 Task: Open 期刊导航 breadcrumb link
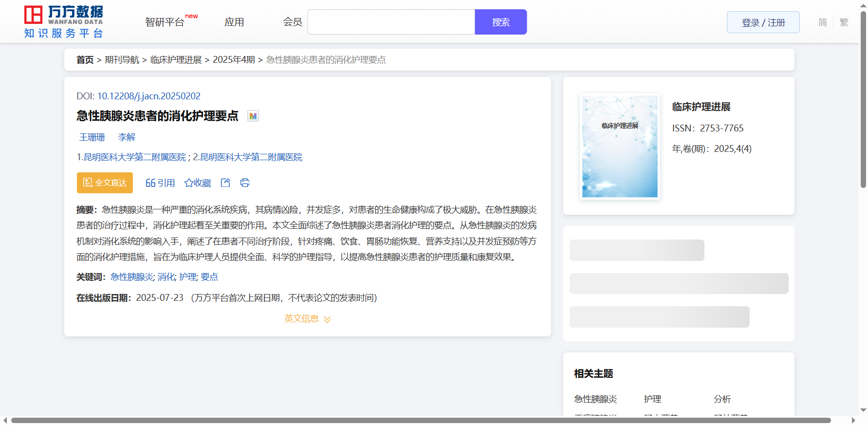(122, 59)
